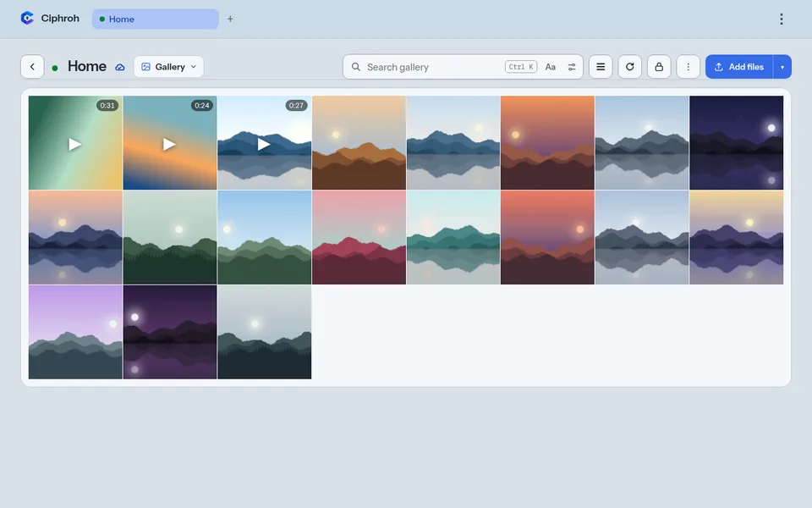Open the peach sky brown hills thumbnail

pos(359,142)
